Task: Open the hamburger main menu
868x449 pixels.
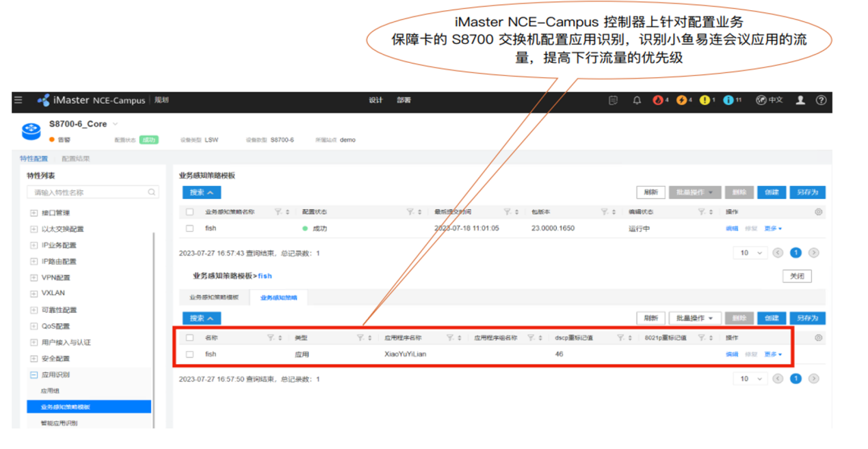Action: click(x=18, y=100)
